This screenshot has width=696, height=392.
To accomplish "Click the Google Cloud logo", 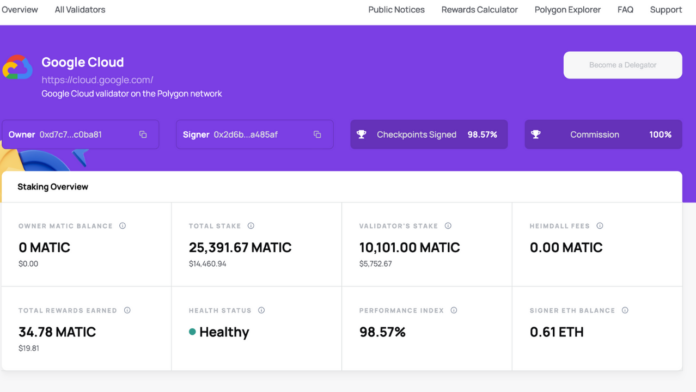I will tap(17, 67).
